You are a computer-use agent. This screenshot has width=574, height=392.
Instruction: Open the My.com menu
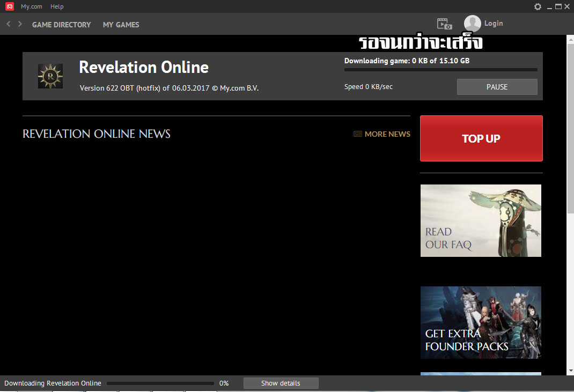pyautogui.click(x=31, y=6)
